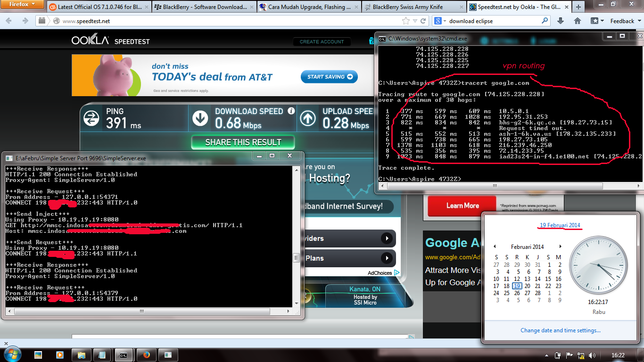The height and width of the screenshot is (362, 644).
Task: Open the bookmarks menu button
Action: click(597, 21)
